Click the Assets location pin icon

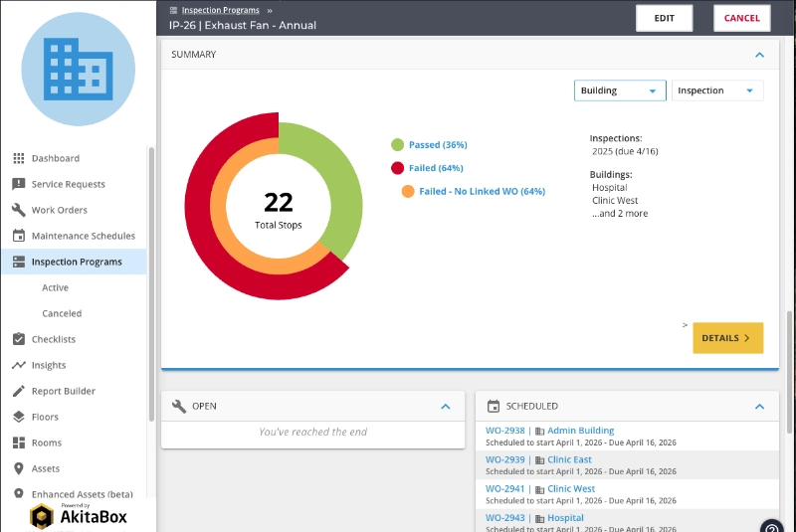(x=19, y=468)
